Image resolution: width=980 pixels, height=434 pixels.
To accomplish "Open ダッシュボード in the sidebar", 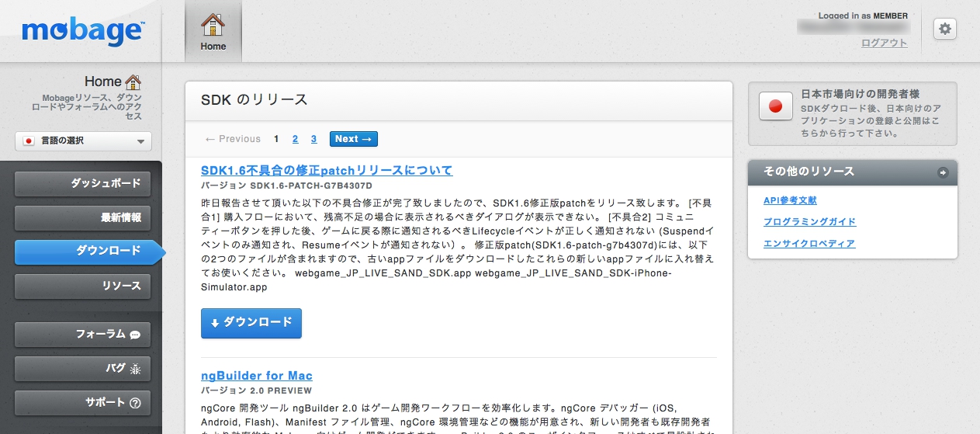I will click(82, 184).
